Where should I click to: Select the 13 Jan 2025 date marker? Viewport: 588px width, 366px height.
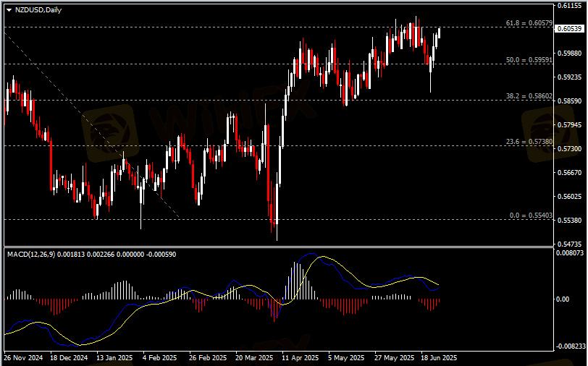(114, 357)
